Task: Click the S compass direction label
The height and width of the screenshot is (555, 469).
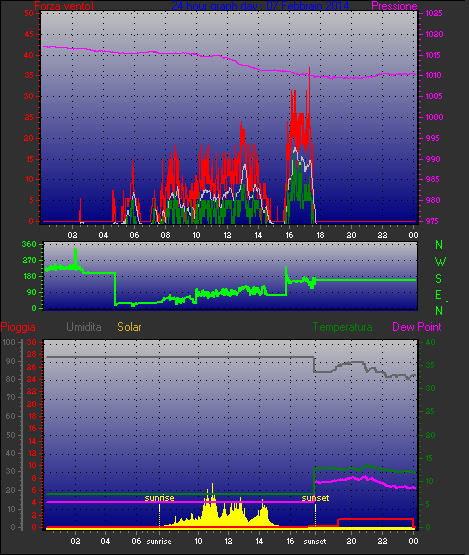Action: 439,279
